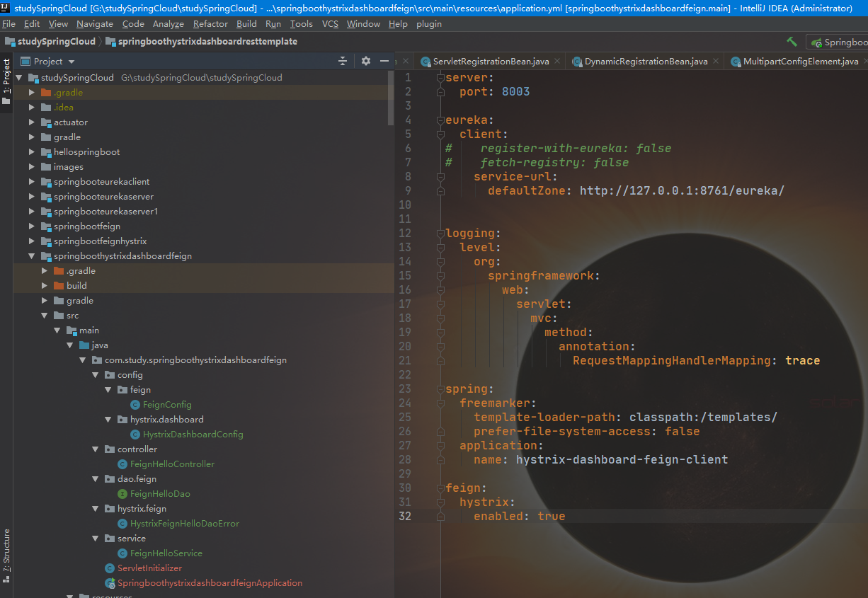Open the run configuration dropdown
This screenshot has height=598, width=868.
(838, 42)
